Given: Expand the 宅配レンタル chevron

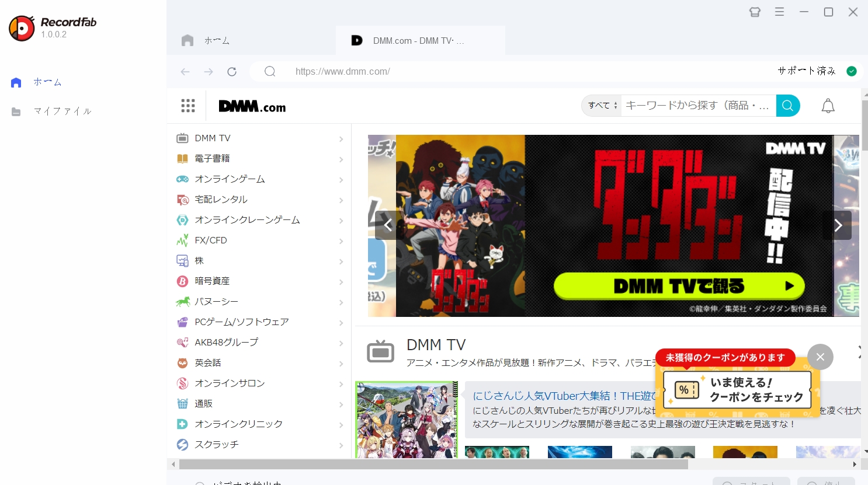Looking at the screenshot, I should point(341,200).
